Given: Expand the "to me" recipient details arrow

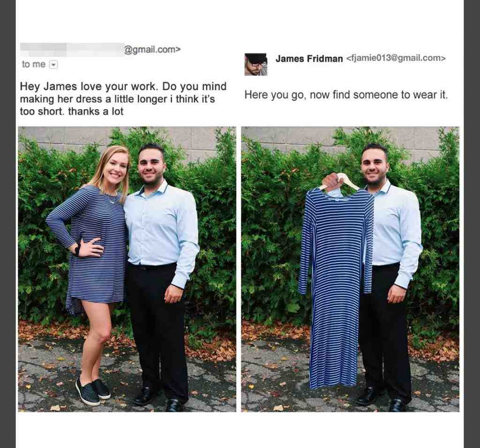Looking at the screenshot, I should (x=53, y=65).
